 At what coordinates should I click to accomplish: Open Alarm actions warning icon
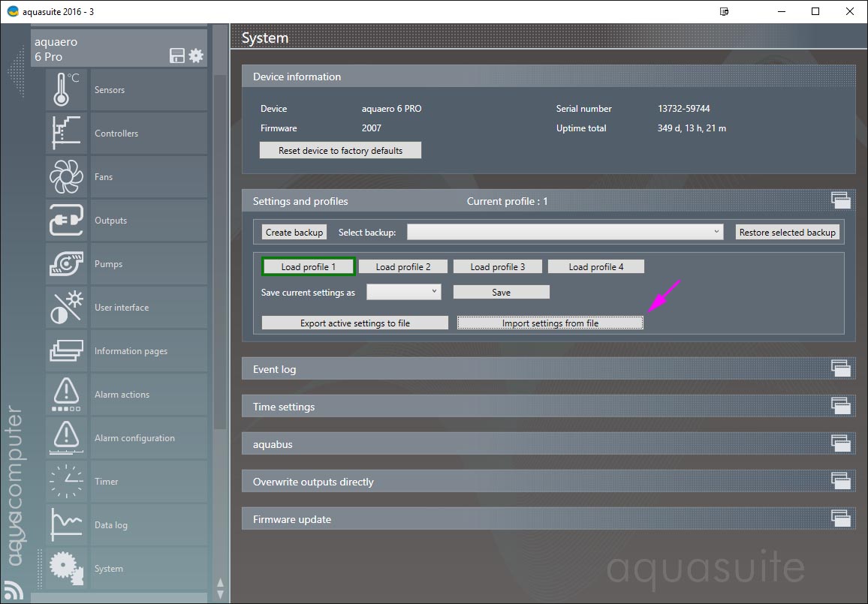66,395
